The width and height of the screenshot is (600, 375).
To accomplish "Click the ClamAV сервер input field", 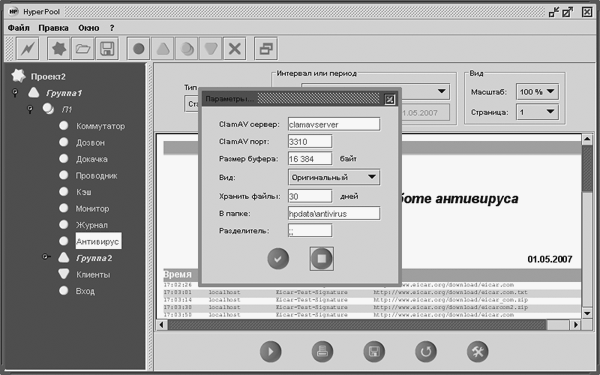I will pos(334,124).
